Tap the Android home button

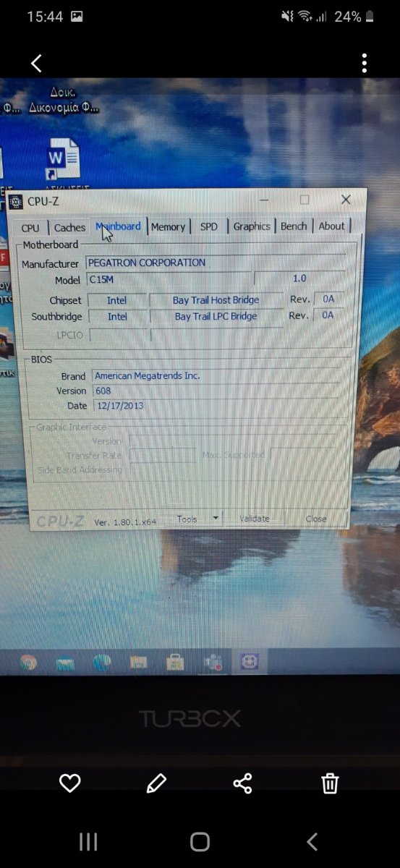tap(200, 841)
